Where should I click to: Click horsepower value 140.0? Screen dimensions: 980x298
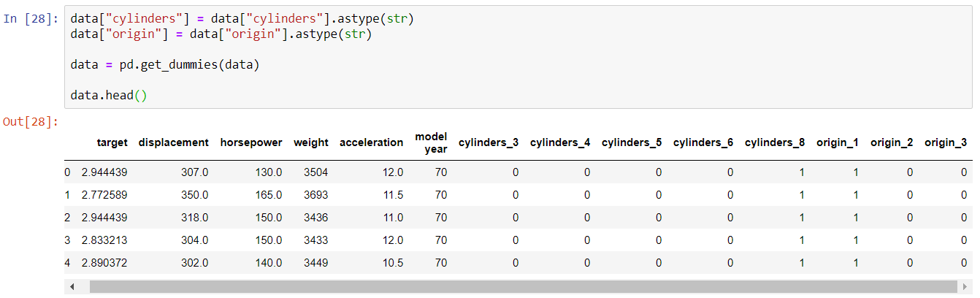267,263
